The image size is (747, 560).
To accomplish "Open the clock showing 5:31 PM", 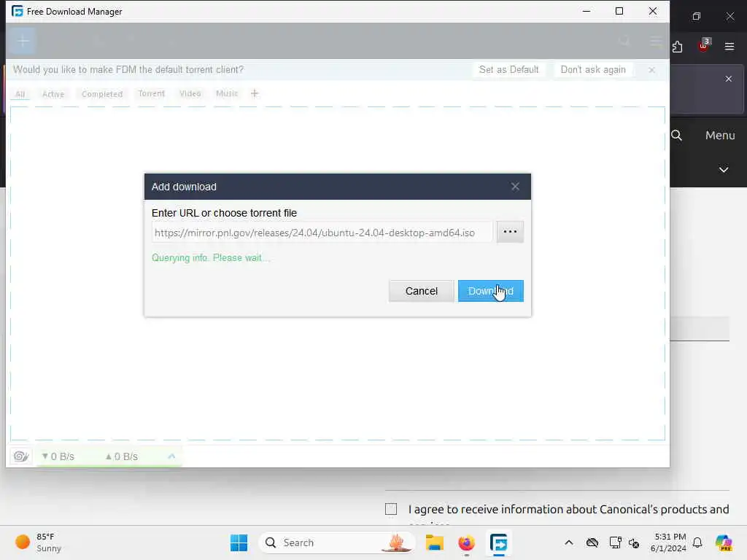I will (x=668, y=542).
